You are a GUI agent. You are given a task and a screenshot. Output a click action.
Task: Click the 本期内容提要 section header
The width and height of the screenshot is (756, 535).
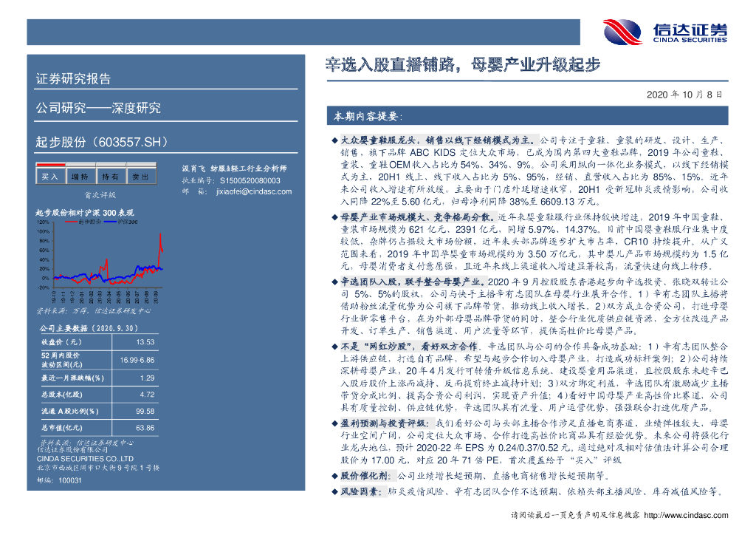click(527, 116)
